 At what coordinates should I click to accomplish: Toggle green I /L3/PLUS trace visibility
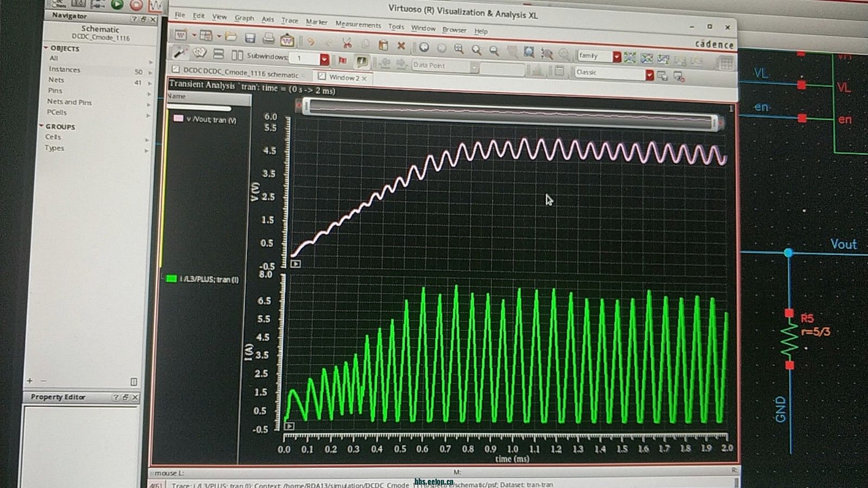tap(171, 279)
